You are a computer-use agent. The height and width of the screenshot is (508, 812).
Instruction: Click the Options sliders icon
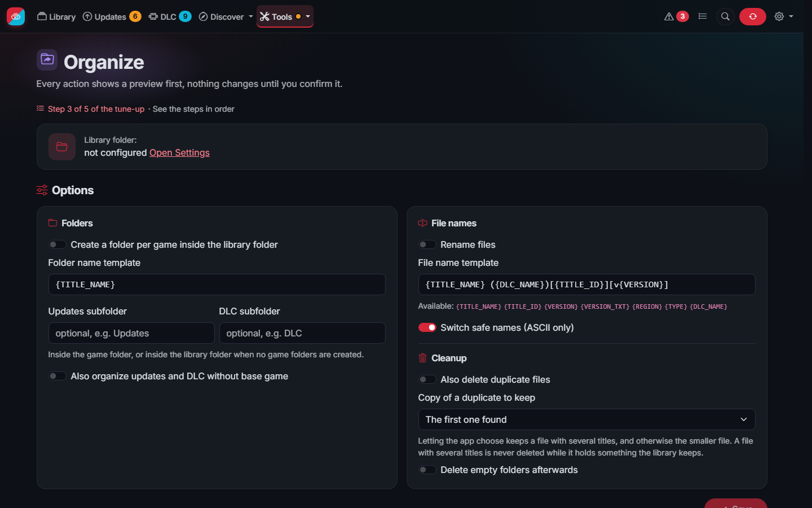tap(42, 190)
